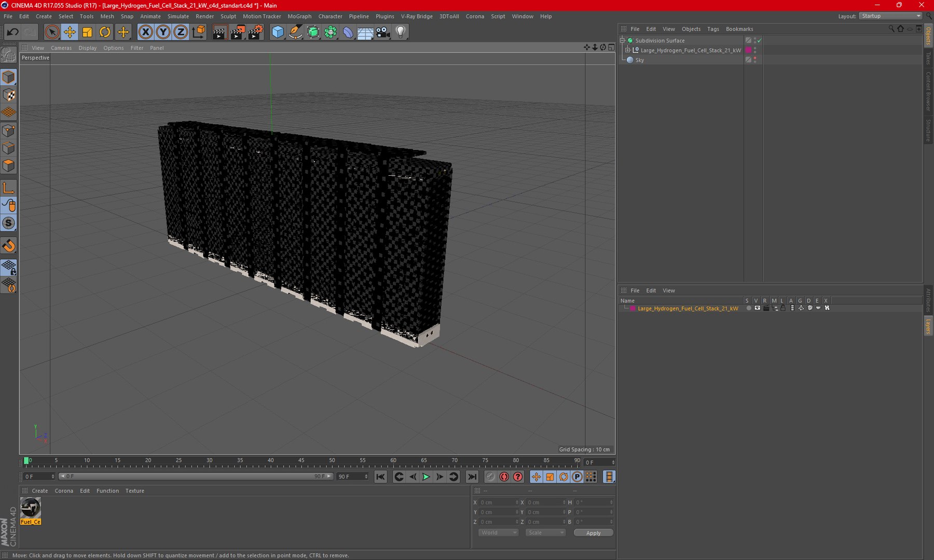Image resolution: width=934 pixels, height=560 pixels.
Task: Expand Large_Hydrogen_Fuel_Cell_Stack_21_kW object
Action: coord(627,50)
